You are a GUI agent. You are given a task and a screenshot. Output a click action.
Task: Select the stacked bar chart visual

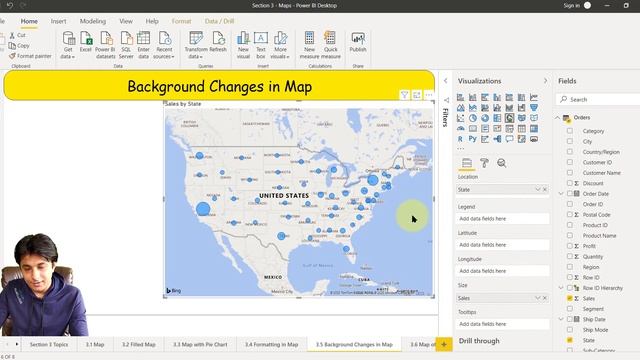460,97
